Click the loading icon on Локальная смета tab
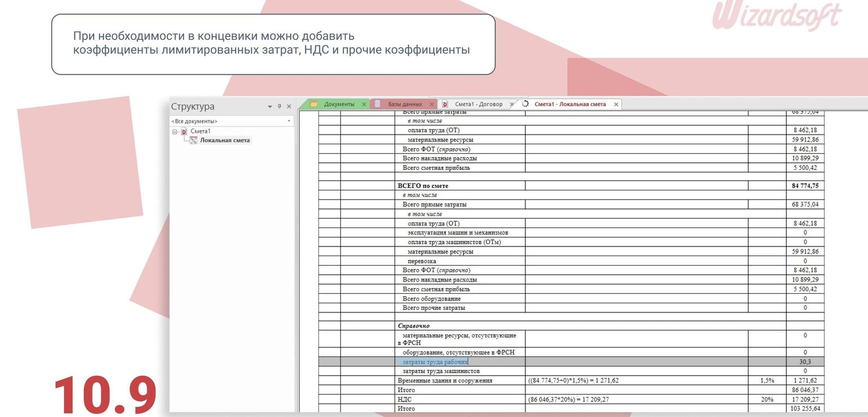The width and height of the screenshot is (868, 417). click(525, 104)
